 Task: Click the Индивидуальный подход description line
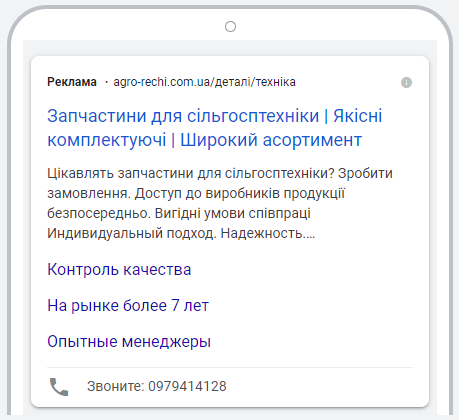click(181, 233)
